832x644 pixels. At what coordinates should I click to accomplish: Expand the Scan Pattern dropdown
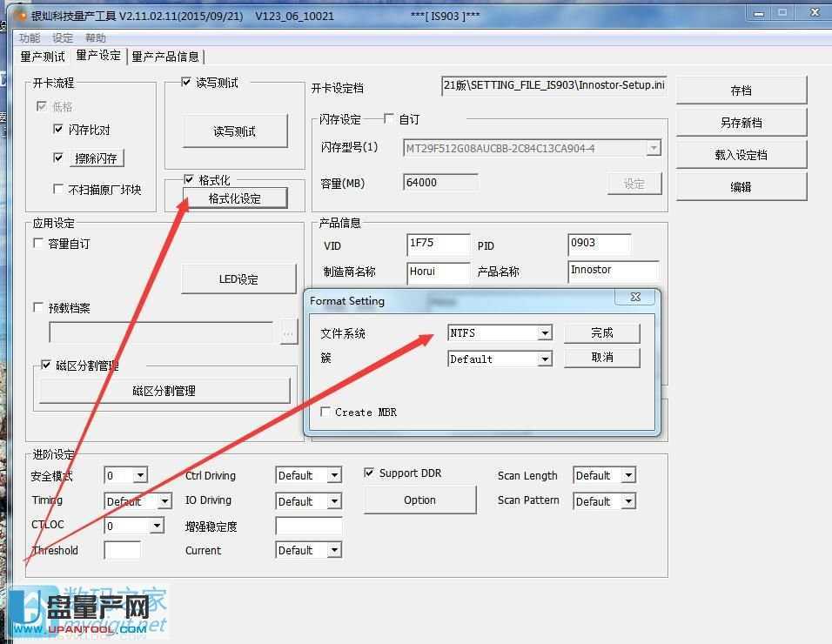pos(629,500)
